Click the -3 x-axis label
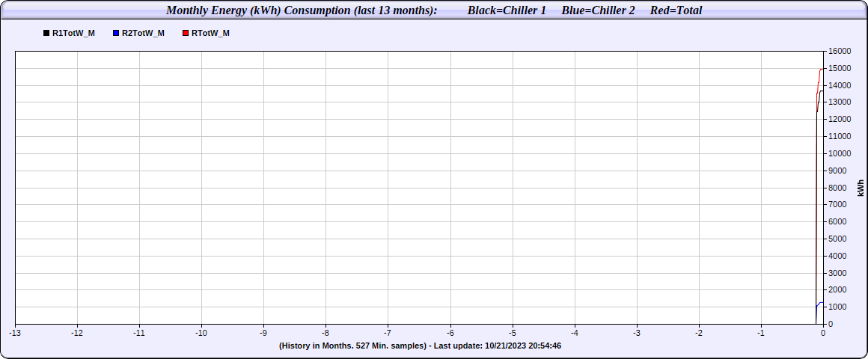 tap(637, 332)
